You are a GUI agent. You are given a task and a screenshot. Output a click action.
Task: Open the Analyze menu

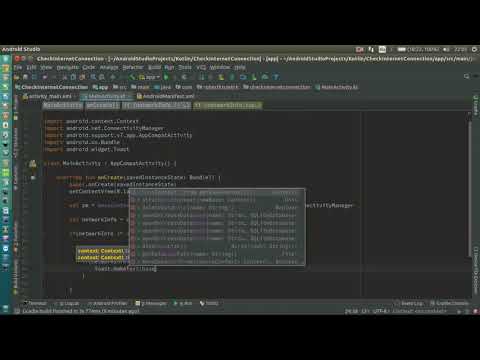coord(109,68)
